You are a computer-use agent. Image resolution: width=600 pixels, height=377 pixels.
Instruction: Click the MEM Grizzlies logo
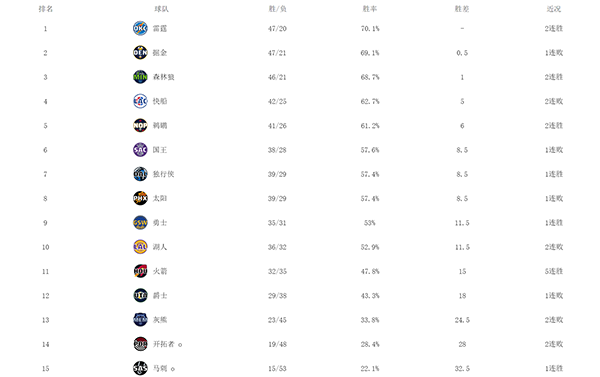140,320
